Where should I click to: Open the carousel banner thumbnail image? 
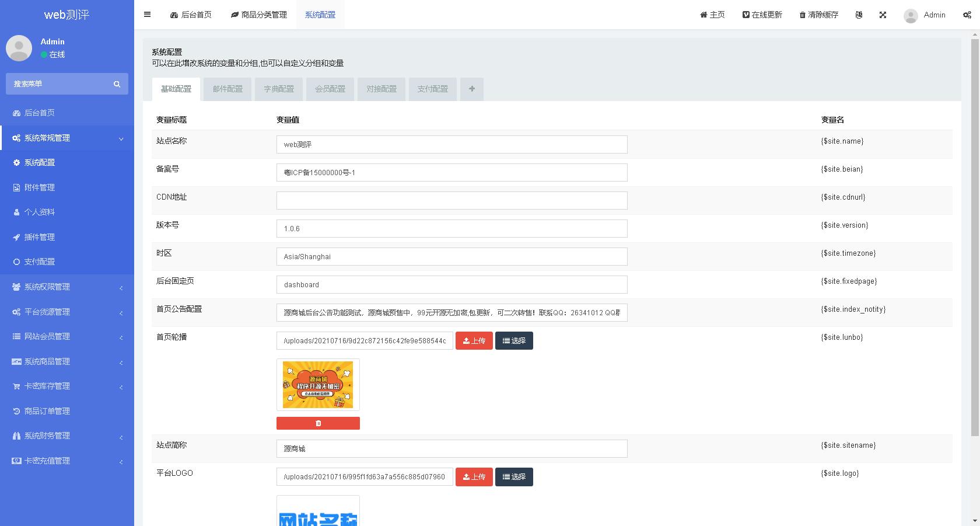[318, 385]
